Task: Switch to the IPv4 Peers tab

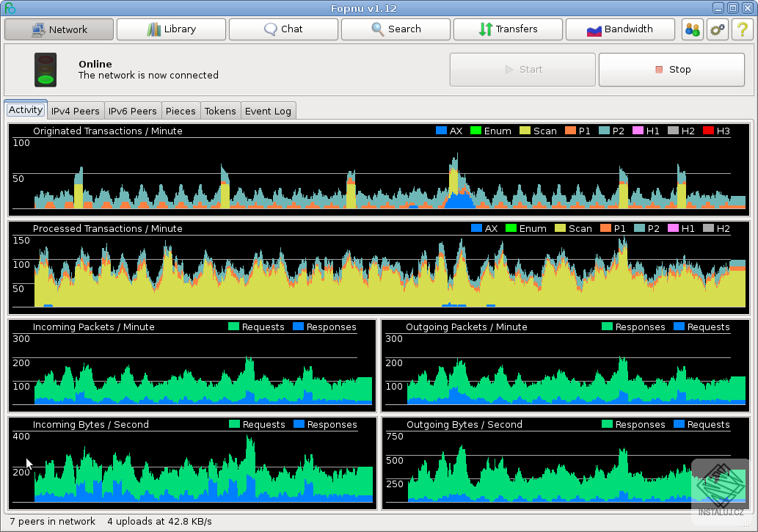Action: point(76,111)
